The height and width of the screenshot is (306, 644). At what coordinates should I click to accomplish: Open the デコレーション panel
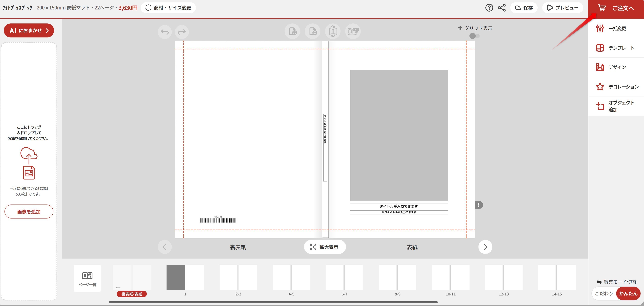coord(616,87)
